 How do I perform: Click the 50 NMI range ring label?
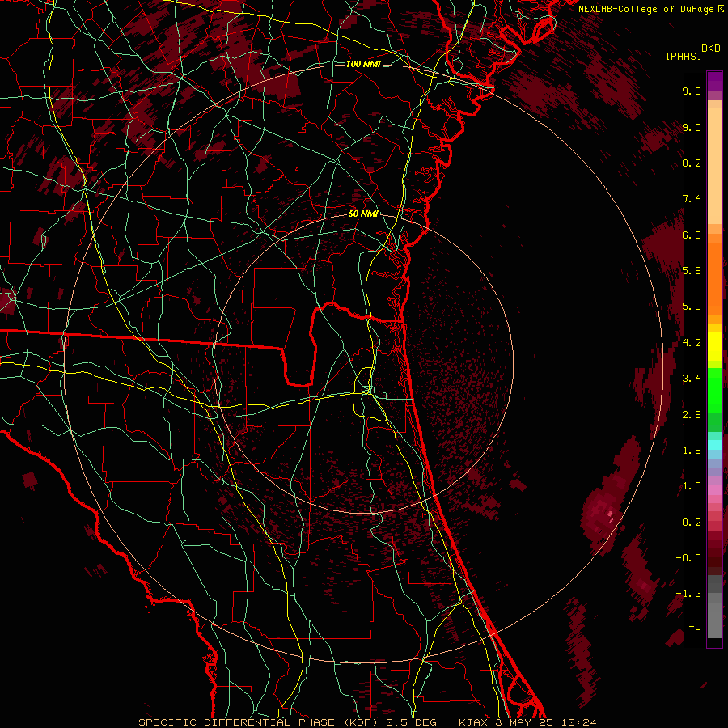click(x=363, y=214)
